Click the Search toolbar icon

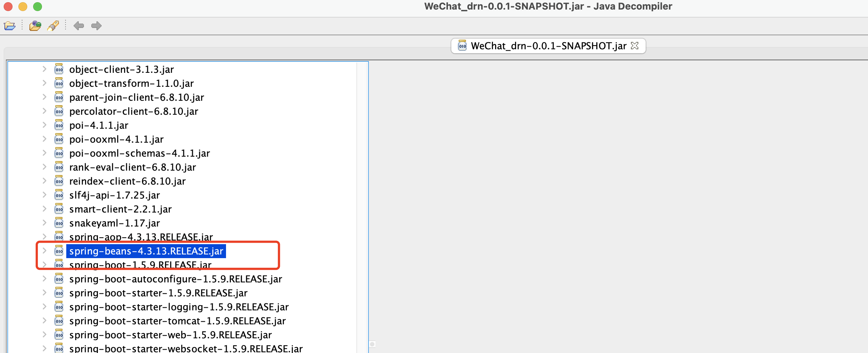coord(53,26)
